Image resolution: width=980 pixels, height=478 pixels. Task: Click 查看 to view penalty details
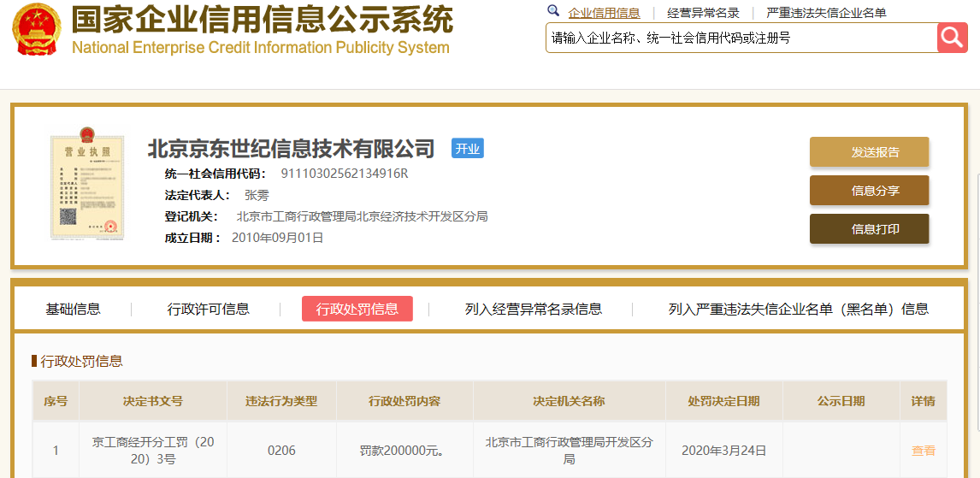[x=924, y=451]
